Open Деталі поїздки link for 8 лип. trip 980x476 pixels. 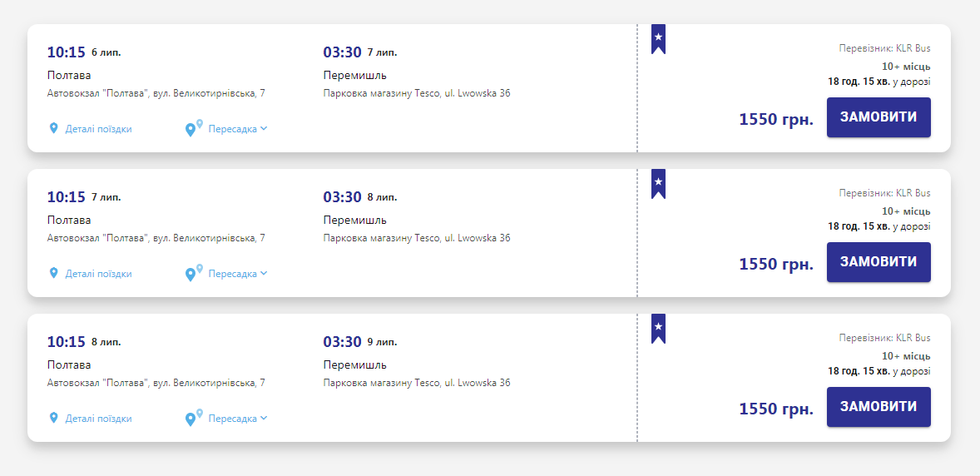(x=98, y=419)
